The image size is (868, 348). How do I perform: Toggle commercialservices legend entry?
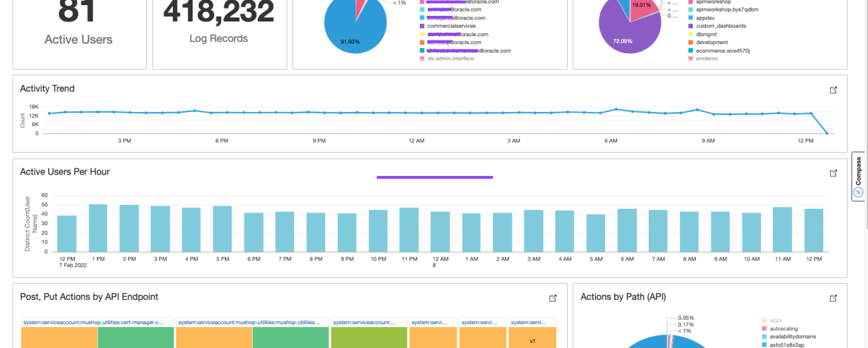(x=451, y=27)
